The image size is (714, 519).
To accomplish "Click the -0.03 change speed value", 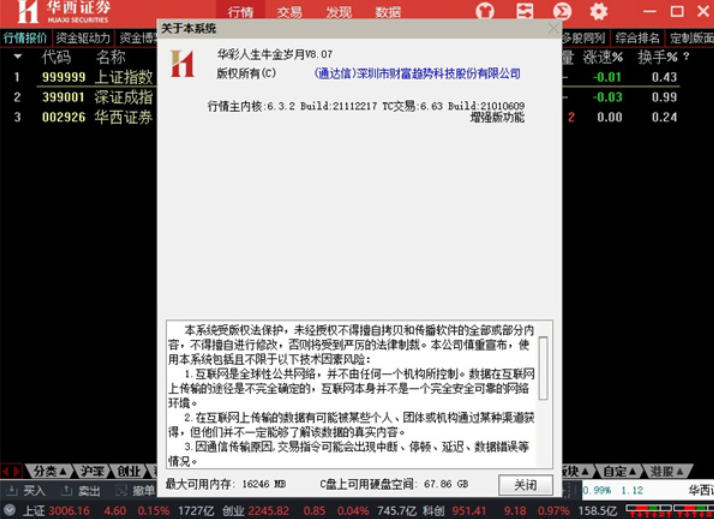I will pyautogui.click(x=607, y=97).
